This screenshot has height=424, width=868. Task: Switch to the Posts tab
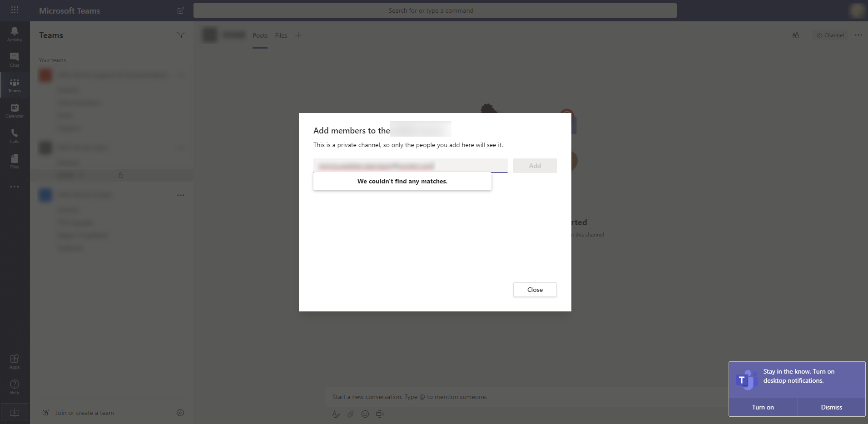260,35
